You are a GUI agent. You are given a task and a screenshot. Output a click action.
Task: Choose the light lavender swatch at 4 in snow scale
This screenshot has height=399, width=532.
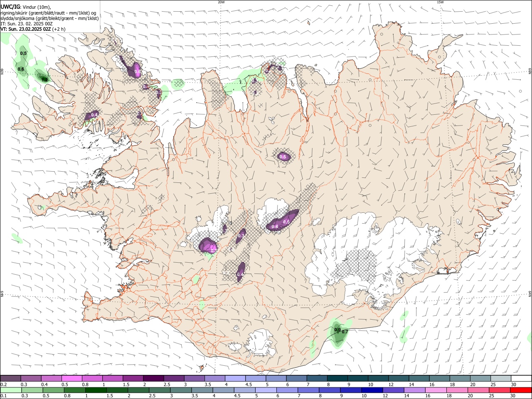coord(234,378)
